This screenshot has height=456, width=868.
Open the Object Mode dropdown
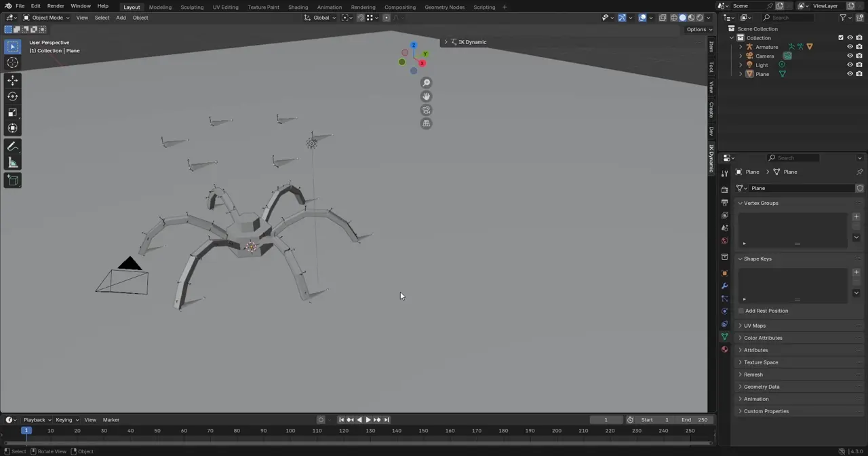pyautogui.click(x=45, y=18)
